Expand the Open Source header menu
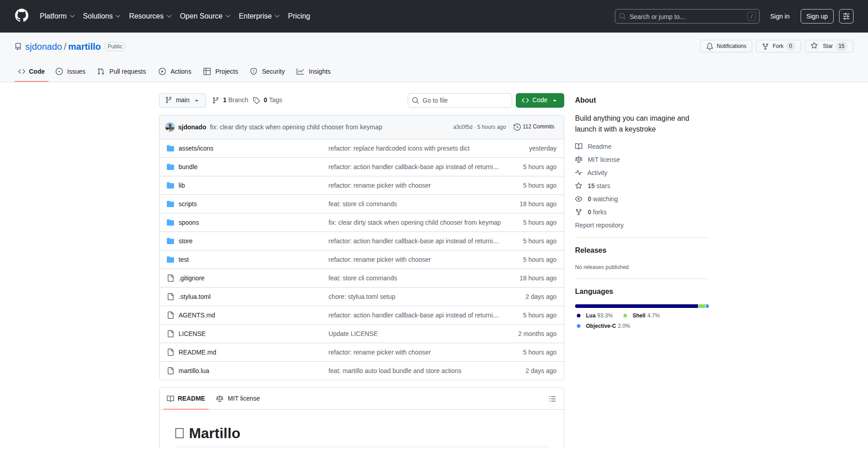This screenshot has width=868, height=449. [x=205, y=16]
